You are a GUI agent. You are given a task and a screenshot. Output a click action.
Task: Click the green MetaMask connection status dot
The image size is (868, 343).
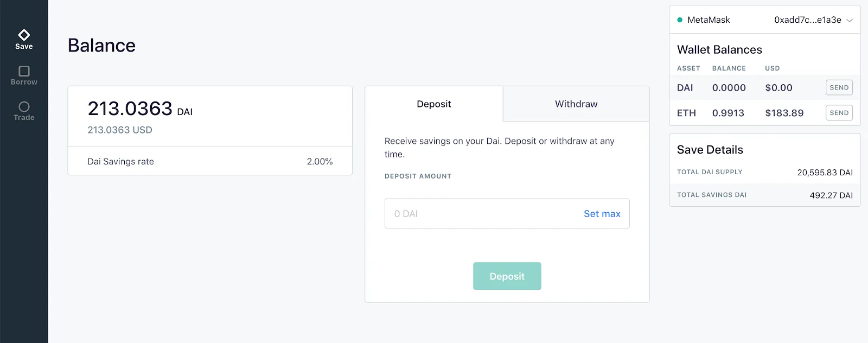(x=680, y=20)
